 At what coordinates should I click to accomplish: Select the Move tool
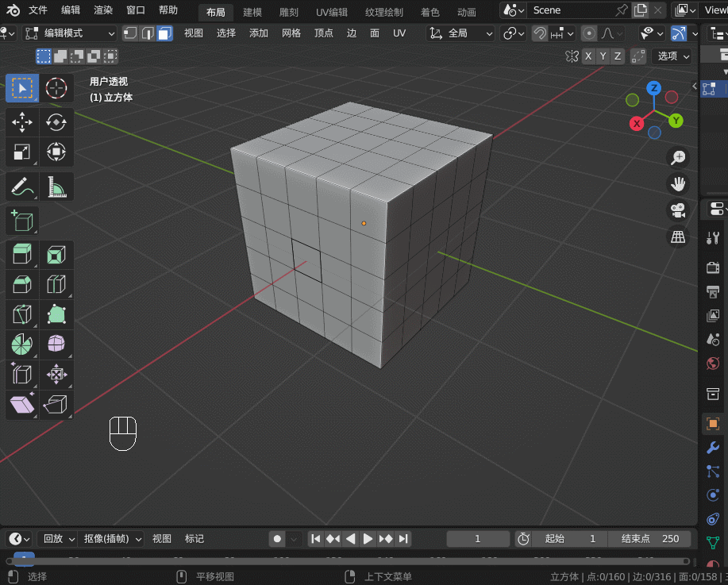(x=21, y=122)
